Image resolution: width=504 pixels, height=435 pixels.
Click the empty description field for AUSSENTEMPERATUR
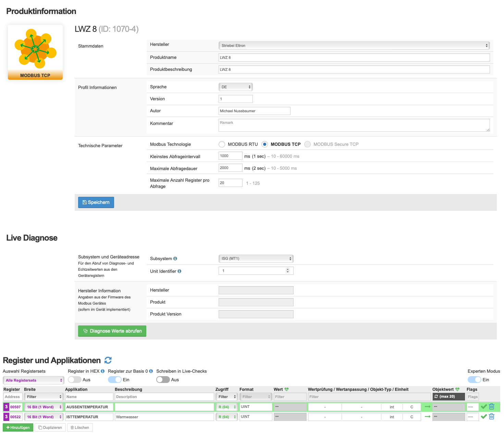pyautogui.click(x=164, y=407)
